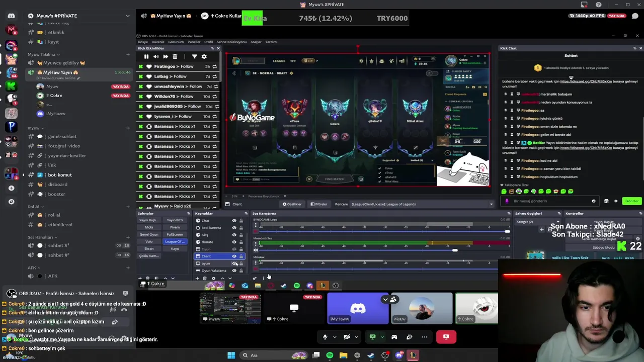Open the Sahne Koleksiyonu menu in OBS

tap(231, 42)
